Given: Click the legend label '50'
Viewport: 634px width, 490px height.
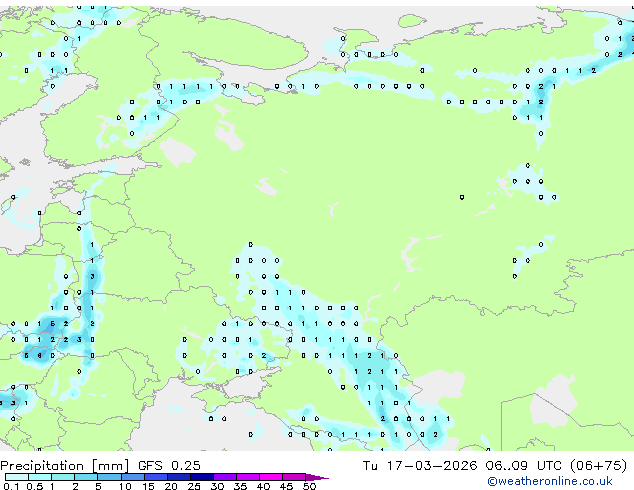Looking at the screenshot, I should coord(309,486).
